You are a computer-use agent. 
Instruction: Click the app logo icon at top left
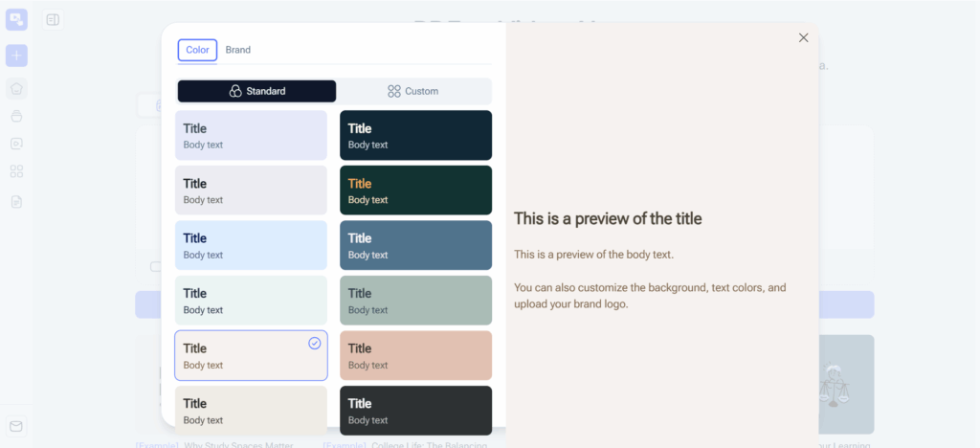[x=16, y=19]
